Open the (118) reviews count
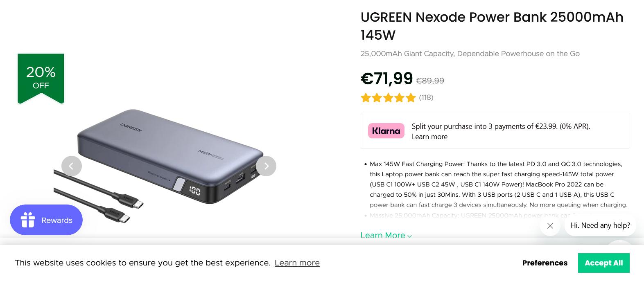 [x=426, y=98]
